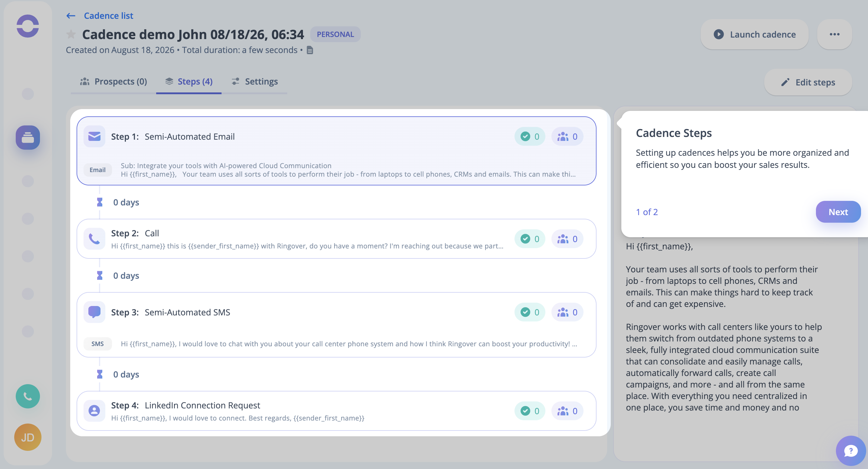The height and width of the screenshot is (469, 868).
Task: Click the Step 3 SMS preview text
Action: [349, 344]
